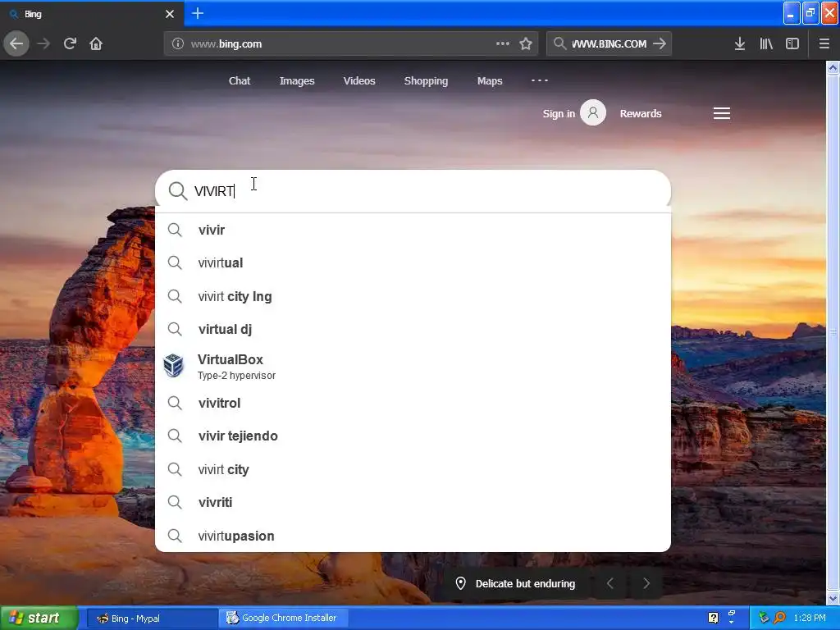Open Bing Images
Viewport: 840px width, 630px height.
pyautogui.click(x=297, y=81)
